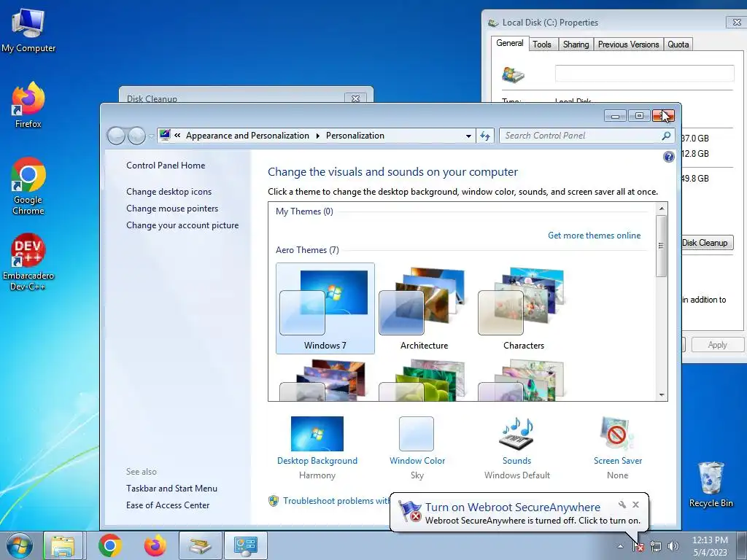This screenshot has width=747, height=560.
Task: Select the Windows 7 theme
Action: [x=325, y=308]
